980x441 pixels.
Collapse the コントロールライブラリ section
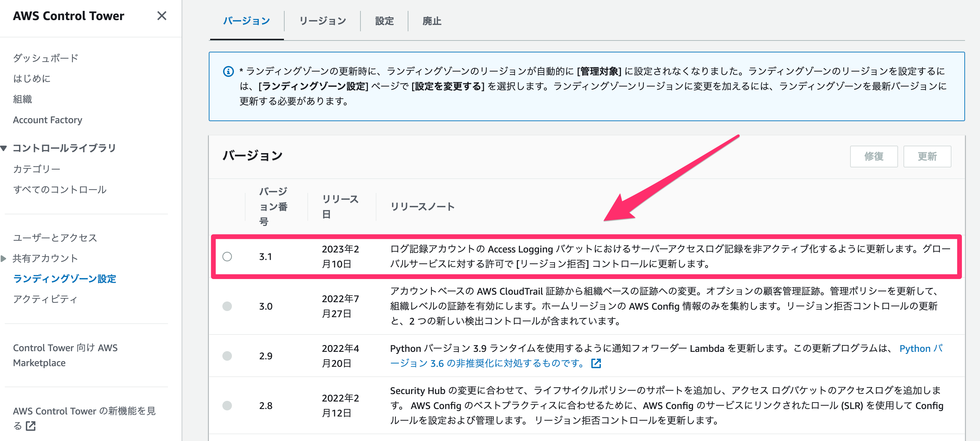pyautogui.click(x=4, y=148)
